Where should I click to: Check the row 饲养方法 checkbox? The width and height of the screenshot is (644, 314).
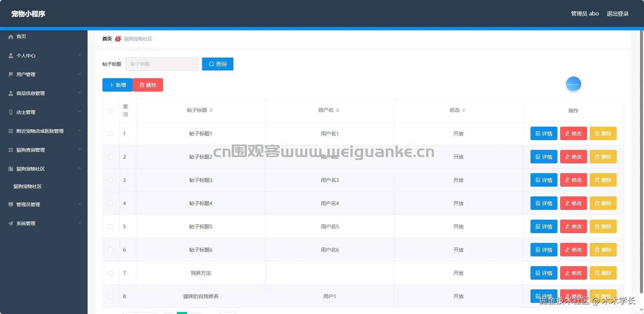[110, 273]
